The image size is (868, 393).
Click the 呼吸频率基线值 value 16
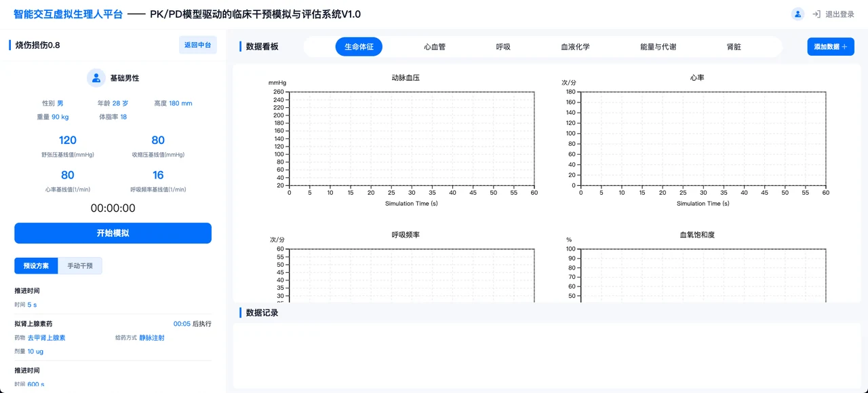[158, 175]
